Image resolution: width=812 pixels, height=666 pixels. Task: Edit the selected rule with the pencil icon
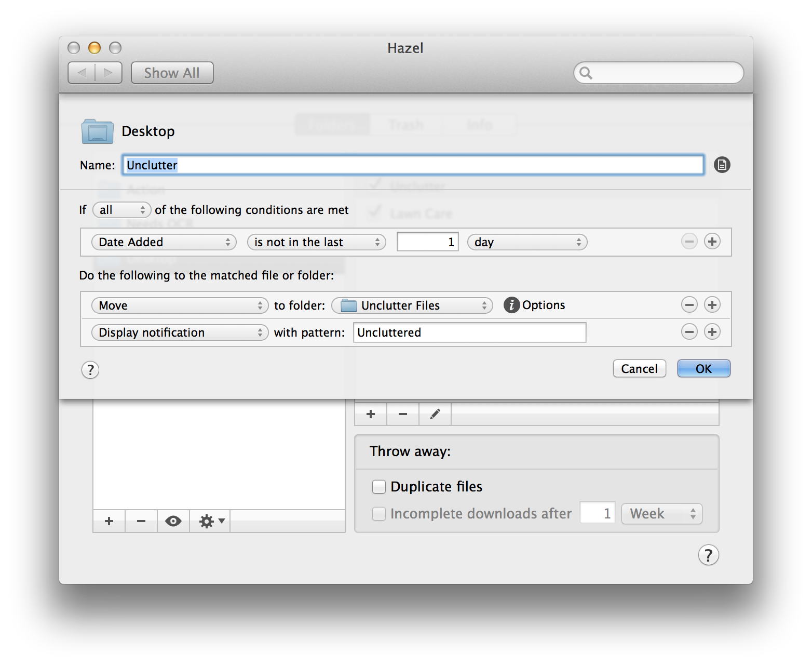point(435,414)
